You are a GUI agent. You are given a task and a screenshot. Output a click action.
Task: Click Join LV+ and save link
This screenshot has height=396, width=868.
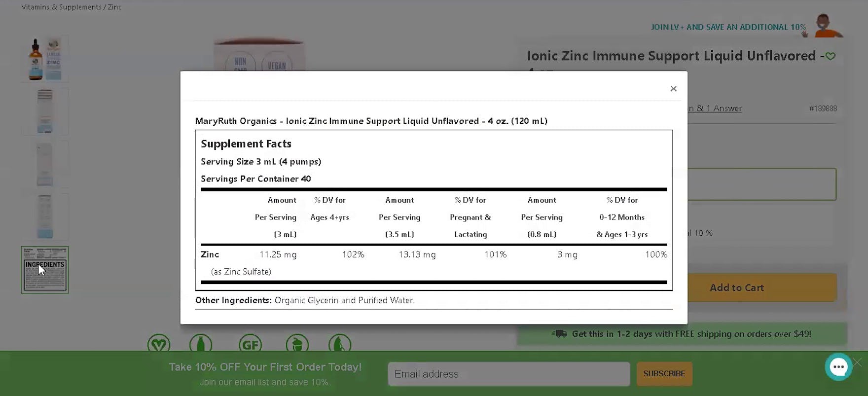(x=728, y=27)
